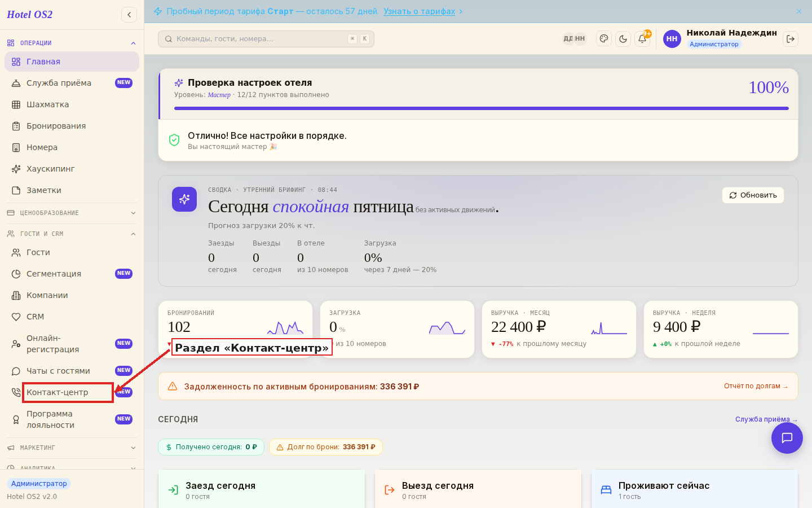The width and height of the screenshot is (812, 508).
Task: Click the Прогноз загрузки 20% text
Action: (262, 226)
